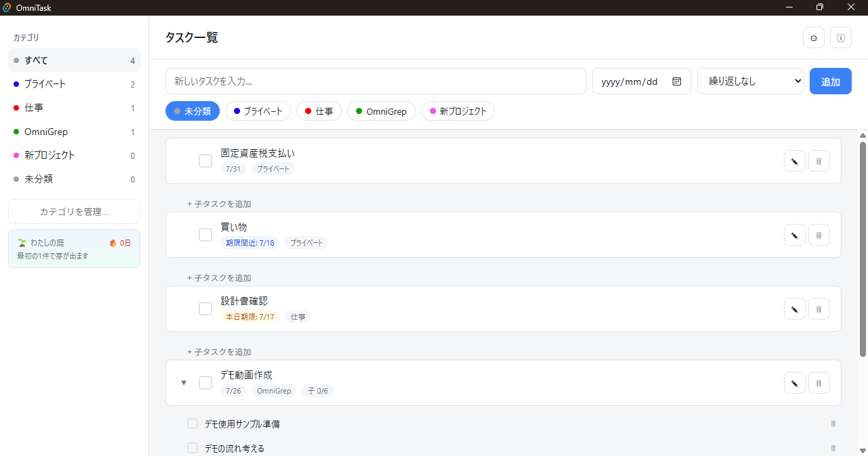The width and height of the screenshot is (868, 456).
Task: Click the streak flame icon showing 0日
Action: (113, 242)
